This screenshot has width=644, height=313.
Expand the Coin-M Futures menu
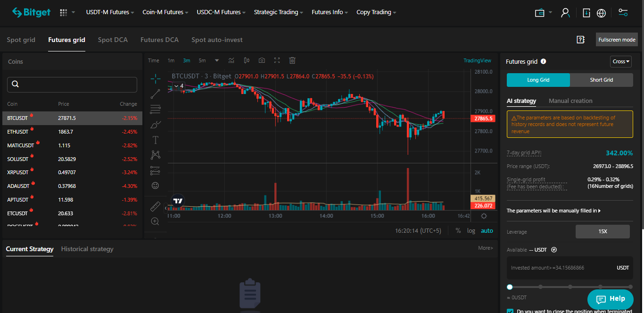(x=165, y=12)
